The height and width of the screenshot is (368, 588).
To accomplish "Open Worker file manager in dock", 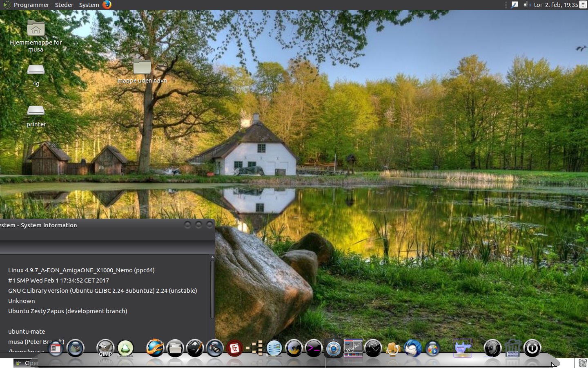I will pyautogui.click(x=353, y=348).
